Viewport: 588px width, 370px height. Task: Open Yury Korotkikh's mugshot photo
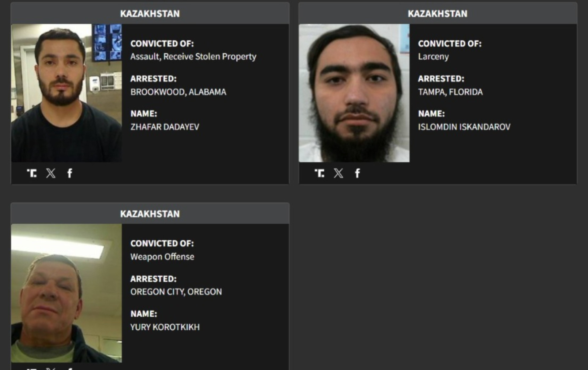(66, 293)
